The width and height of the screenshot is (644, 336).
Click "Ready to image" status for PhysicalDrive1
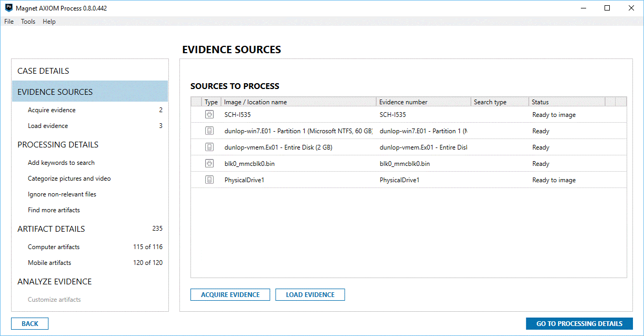554,180
